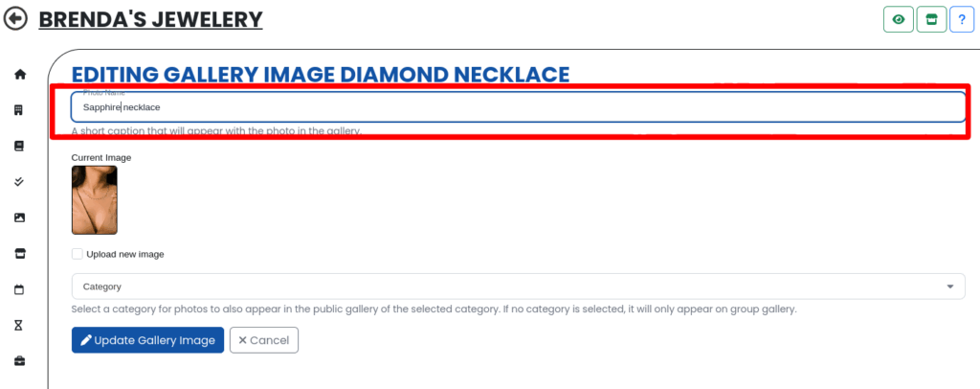Click Update Gallery Image button
Image resolution: width=980 pixels, height=389 pixels.
(147, 340)
